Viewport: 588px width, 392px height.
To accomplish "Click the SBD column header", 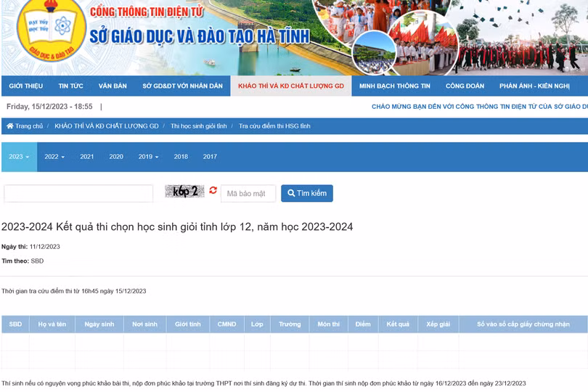I will [x=15, y=324].
